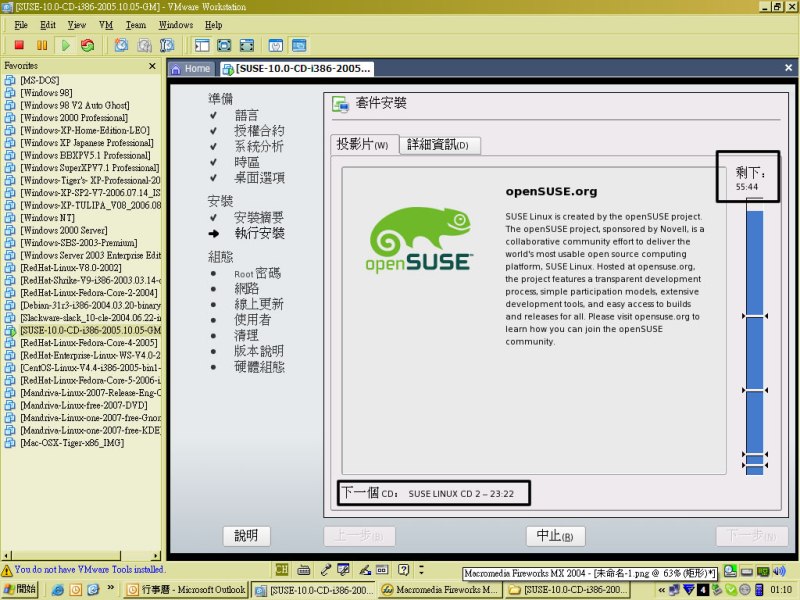This screenshot has height=600, width=800.
Task: Click the yellow Suspend toolbar icon
Action: [x=42, y=45]
